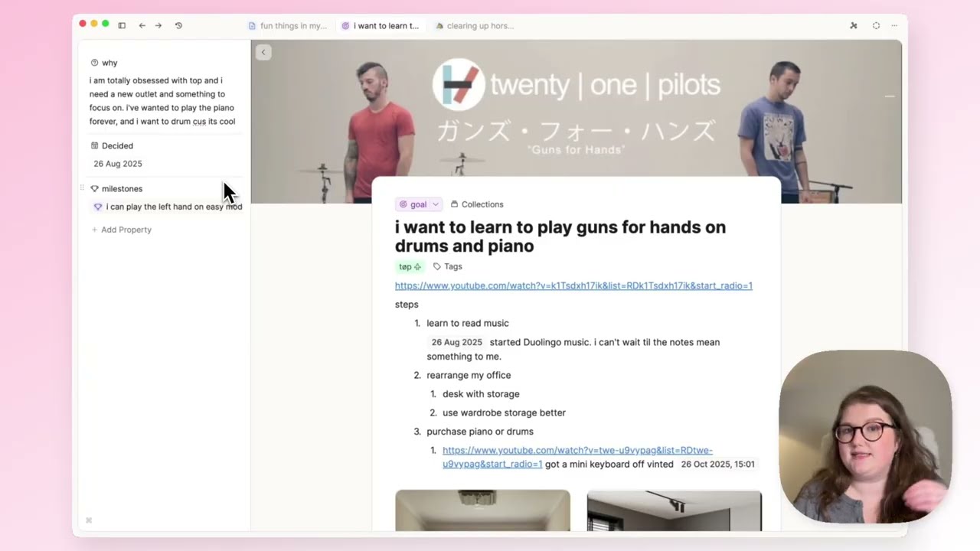This screenshot has height=551, width=980.
Task: Click the Collections button
Action: pos(477,204)
